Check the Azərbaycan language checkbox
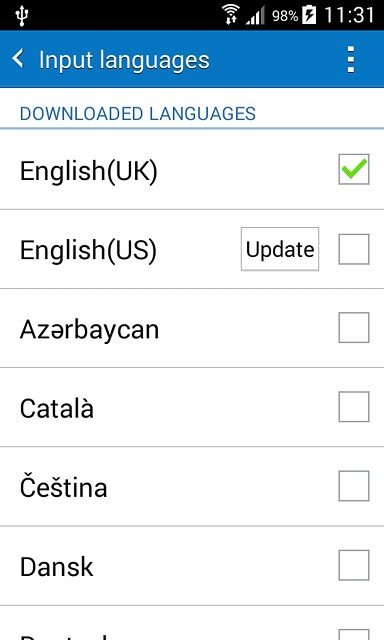 tap(354, 328)
